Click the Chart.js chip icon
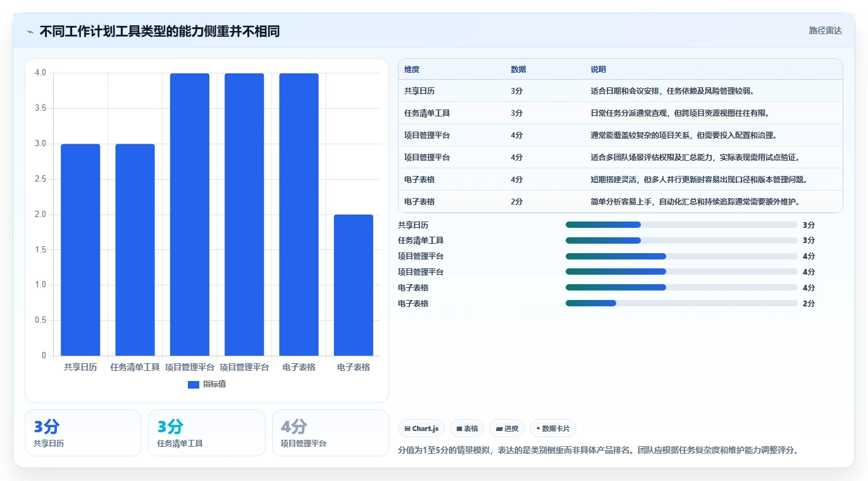Image resolution: width=868 pixels, height=481 pixels. 407,428
